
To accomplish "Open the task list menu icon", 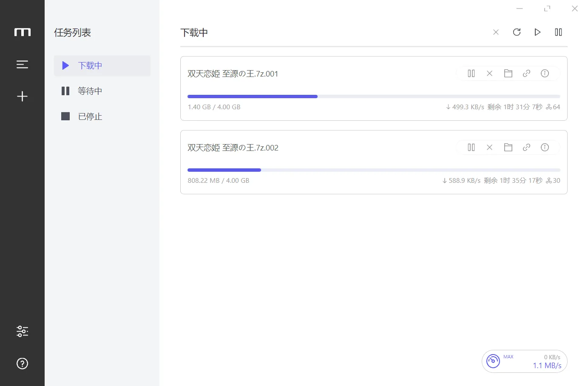I will [22, 64].
